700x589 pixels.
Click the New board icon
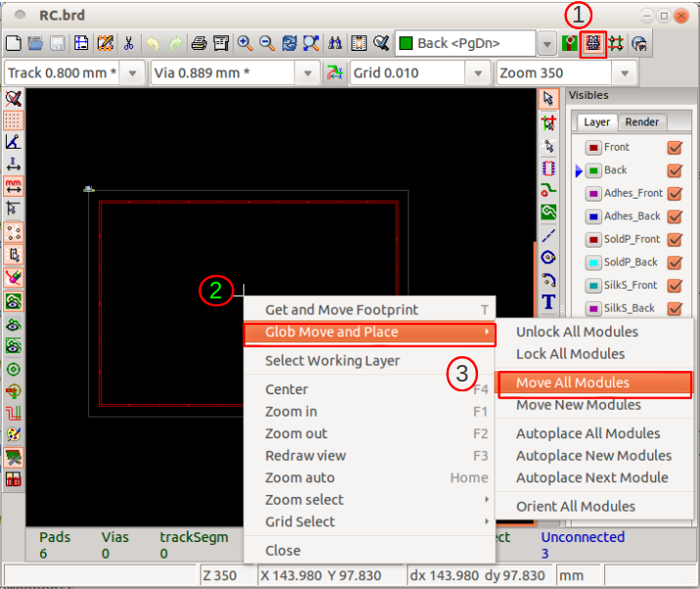click(14, 43)
